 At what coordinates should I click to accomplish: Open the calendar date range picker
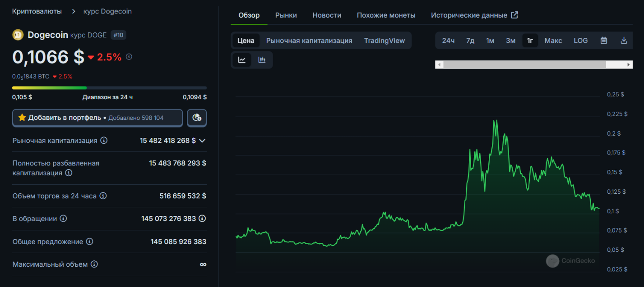point(604,41)
